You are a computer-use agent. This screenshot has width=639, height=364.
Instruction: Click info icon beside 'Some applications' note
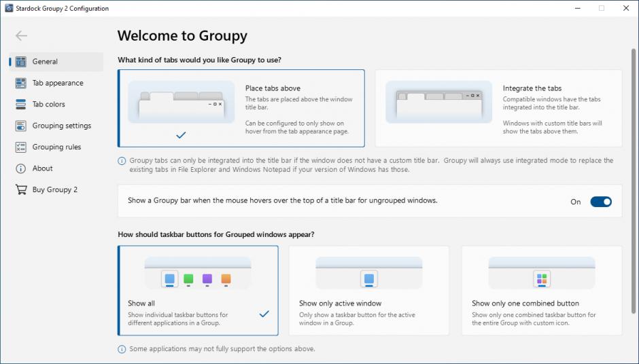[122, 349]
